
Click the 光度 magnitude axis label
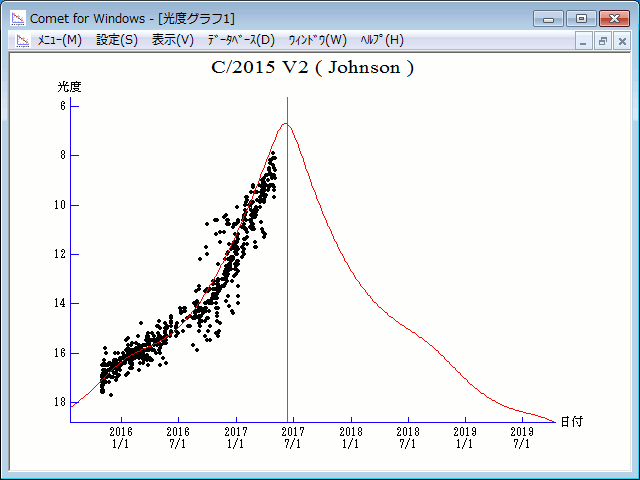click(x=69, y=87)
